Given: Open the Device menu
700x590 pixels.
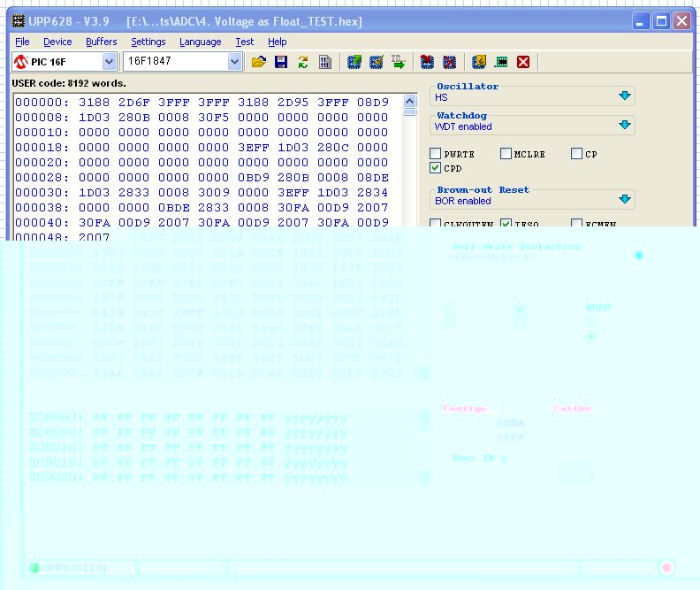Looking at the screenshot, I should point(57,42).
